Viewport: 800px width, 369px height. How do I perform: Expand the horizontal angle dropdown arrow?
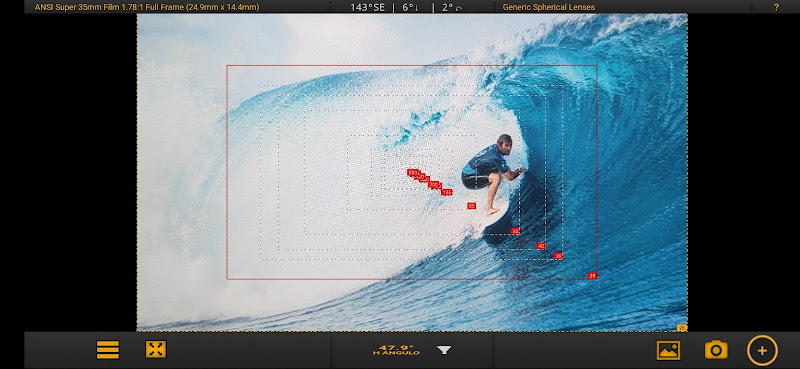click(444, 350)
